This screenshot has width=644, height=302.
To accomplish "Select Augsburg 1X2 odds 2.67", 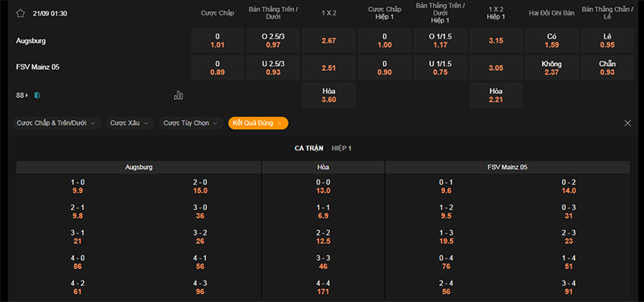I will [x=328, y=41].
